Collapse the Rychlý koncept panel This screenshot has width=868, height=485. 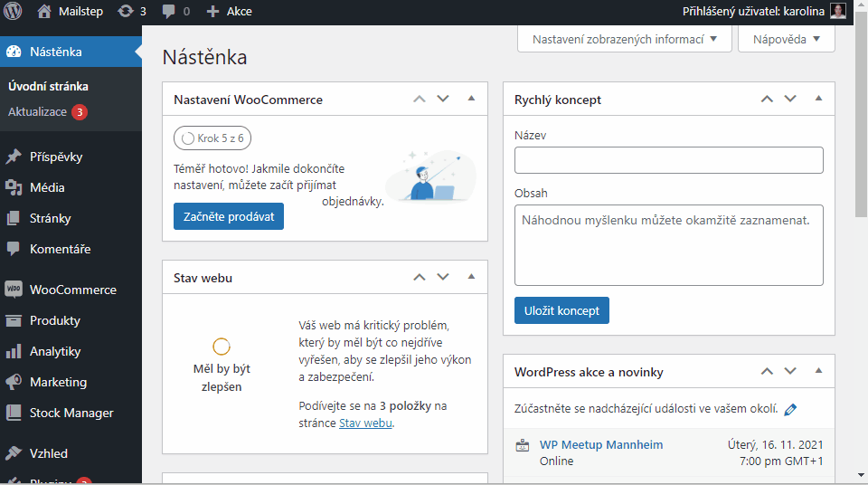click(819, 99)
